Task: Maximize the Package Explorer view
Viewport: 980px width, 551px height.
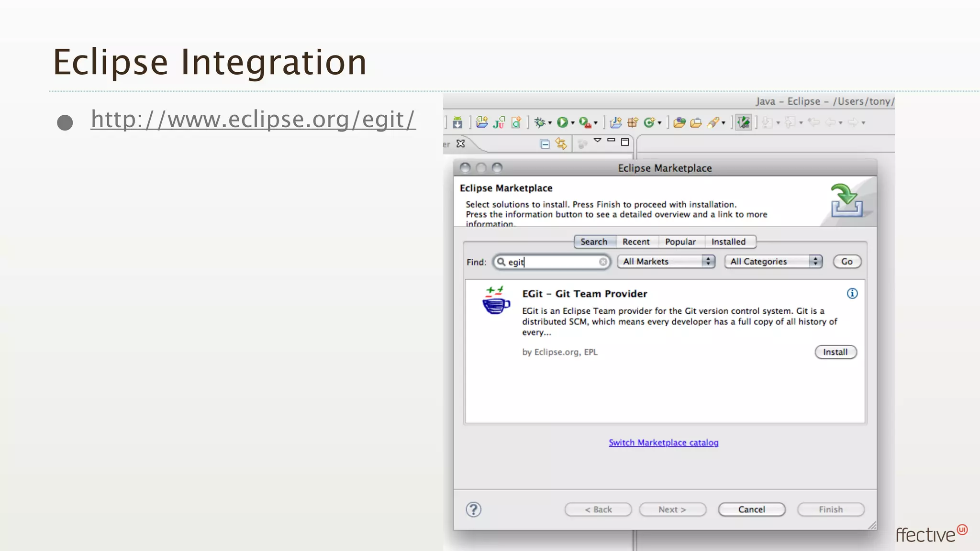Action: click(x=625, y=142)
